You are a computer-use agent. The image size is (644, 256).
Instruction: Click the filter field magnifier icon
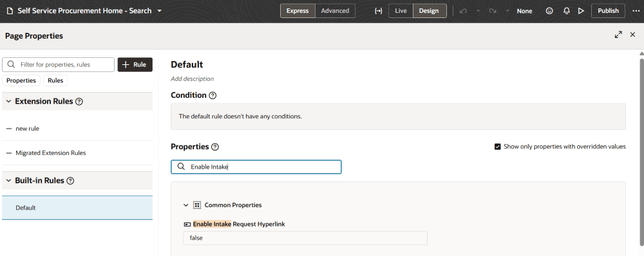pyautogui.click(x=12, y=64)
